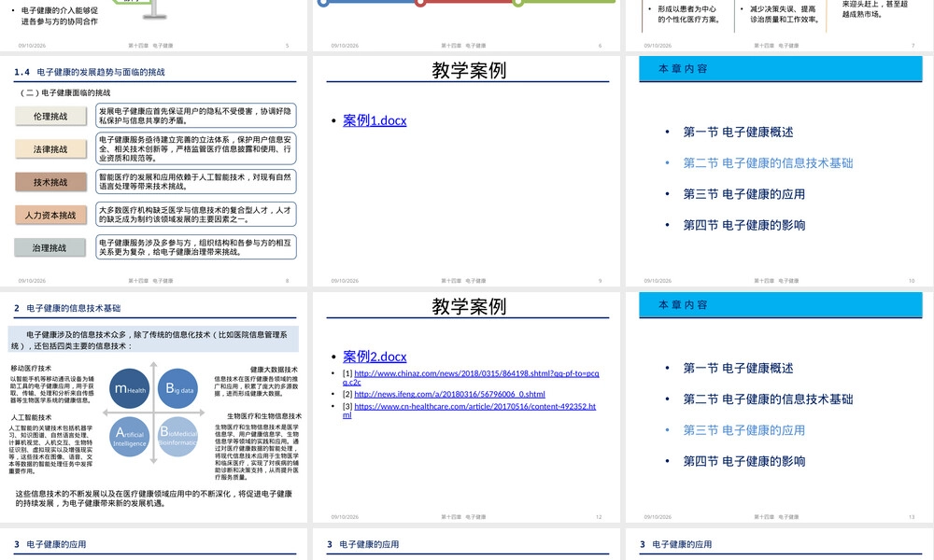Viewport: 934px width, 560px height.
Task: Click the intro paragraph starting 电子健康涉及的信息技术众多
Action: click(x=153, y=341)
